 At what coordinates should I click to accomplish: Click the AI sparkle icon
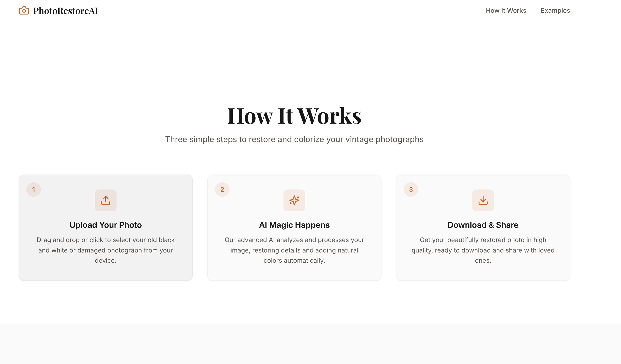point(294,200)
